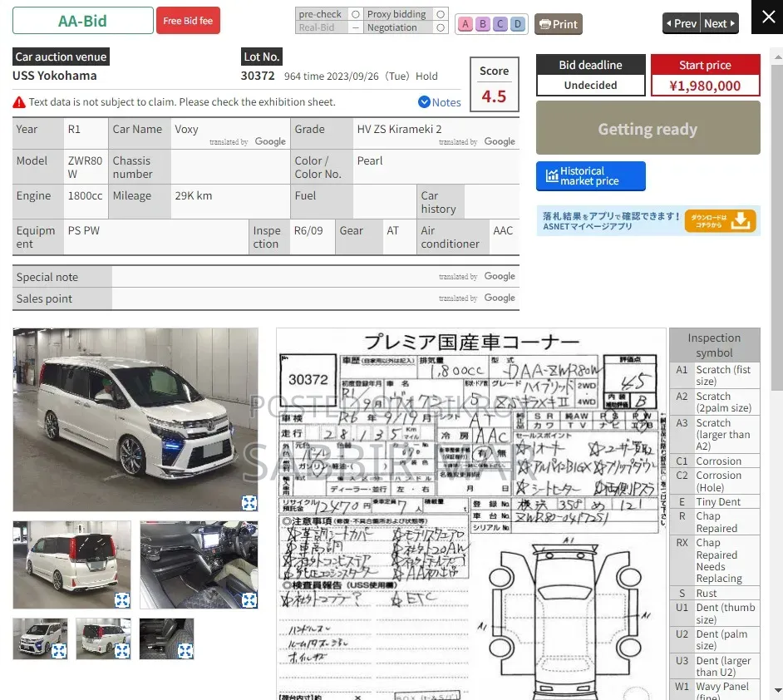Enlarge main photo via expand icon
The height and width of the screenshot is (700, 783).
249,503
